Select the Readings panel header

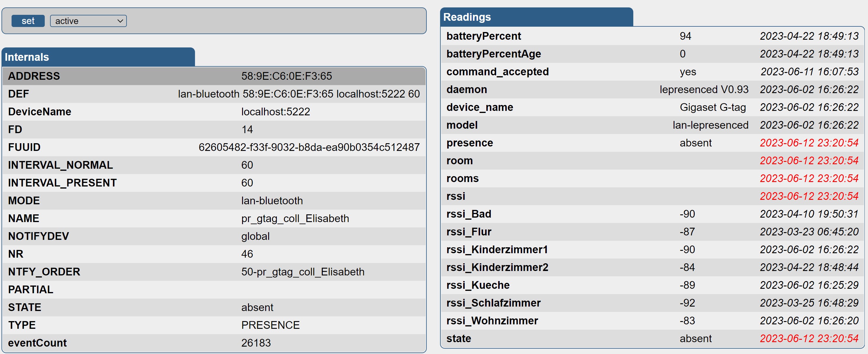pyautogui.click(x=467, y=17)
